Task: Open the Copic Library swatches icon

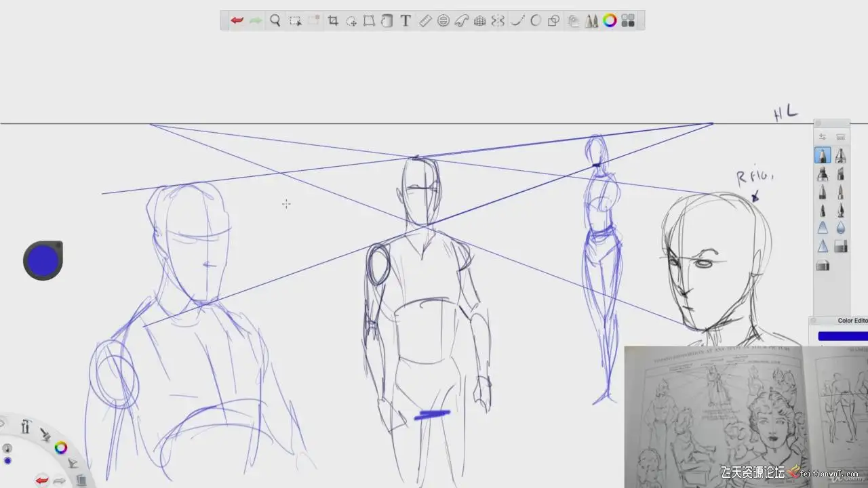Action: click(627, 20)
